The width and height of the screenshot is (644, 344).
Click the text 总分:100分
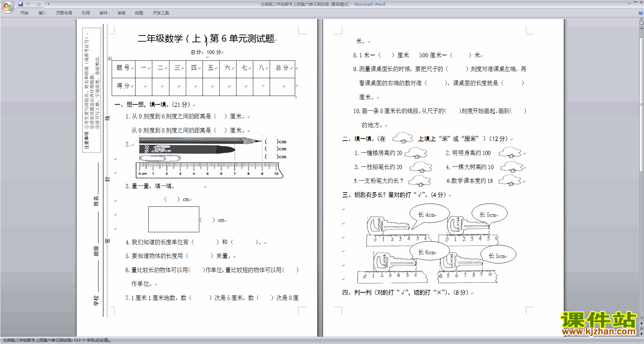206,52
